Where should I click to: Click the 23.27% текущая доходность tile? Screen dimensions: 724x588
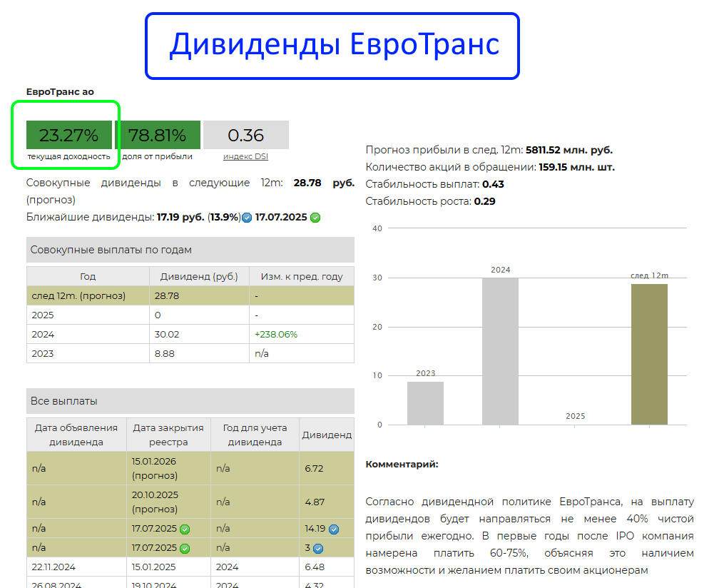(68, 135)
